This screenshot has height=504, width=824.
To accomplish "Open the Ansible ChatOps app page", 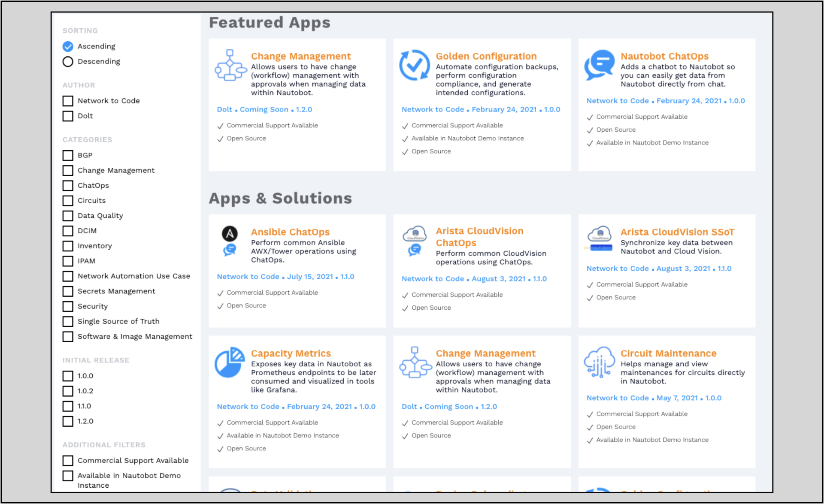I will [290, 232].
